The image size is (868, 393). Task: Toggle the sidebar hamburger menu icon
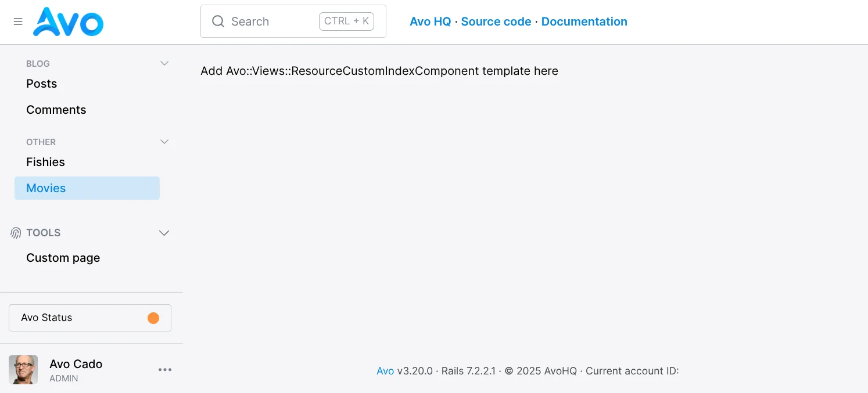[x=18, y=21]
